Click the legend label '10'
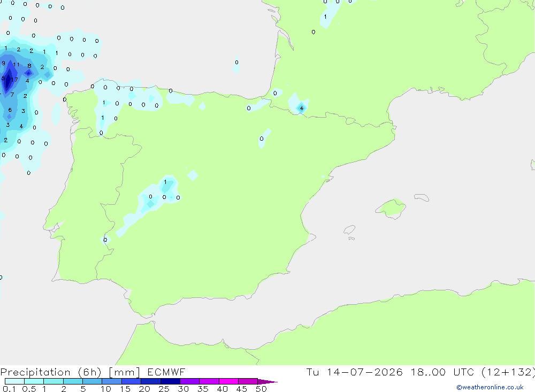This screenshot has height=392, width=535. tap(106, 389)
